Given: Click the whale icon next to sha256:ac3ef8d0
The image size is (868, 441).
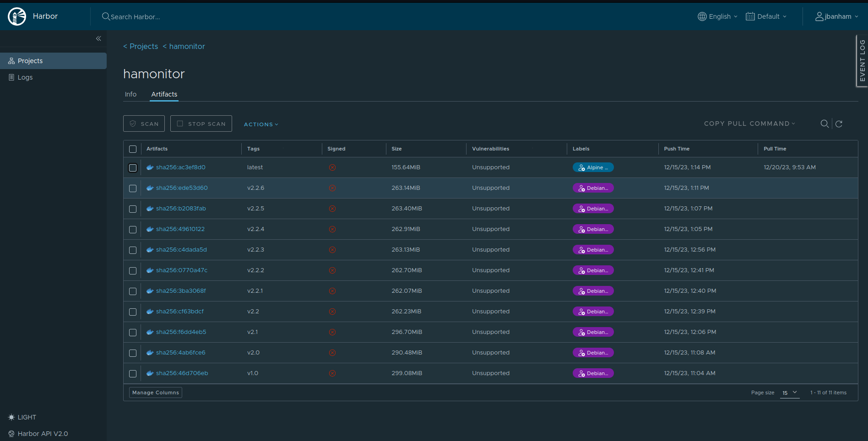Looking at the screenshot, I should 150,167.
